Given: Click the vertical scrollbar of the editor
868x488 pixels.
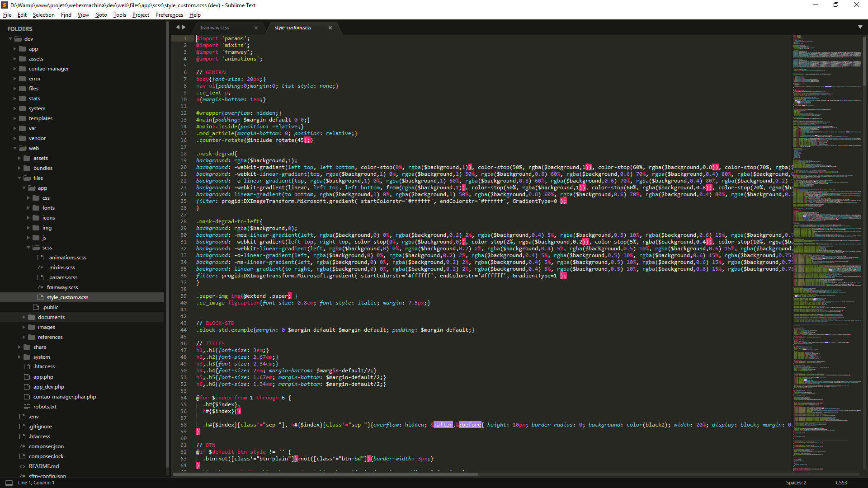Looking at the screenshot, I should 864,61.
